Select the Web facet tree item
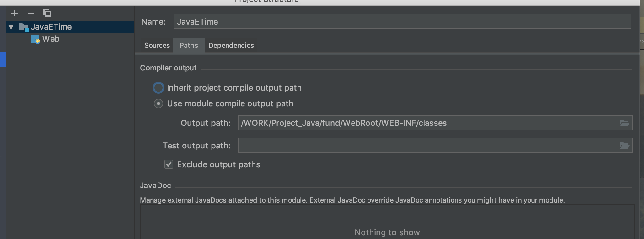 coord(51,39)
